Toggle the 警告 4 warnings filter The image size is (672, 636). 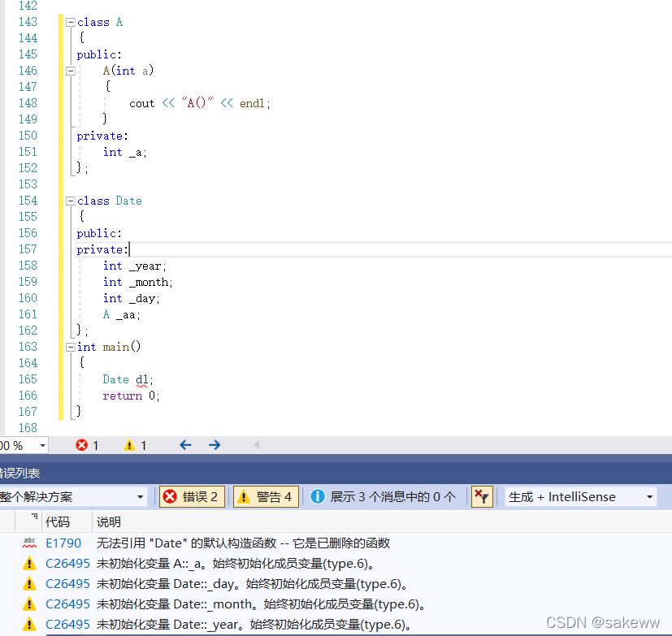(x=266, y=497)
